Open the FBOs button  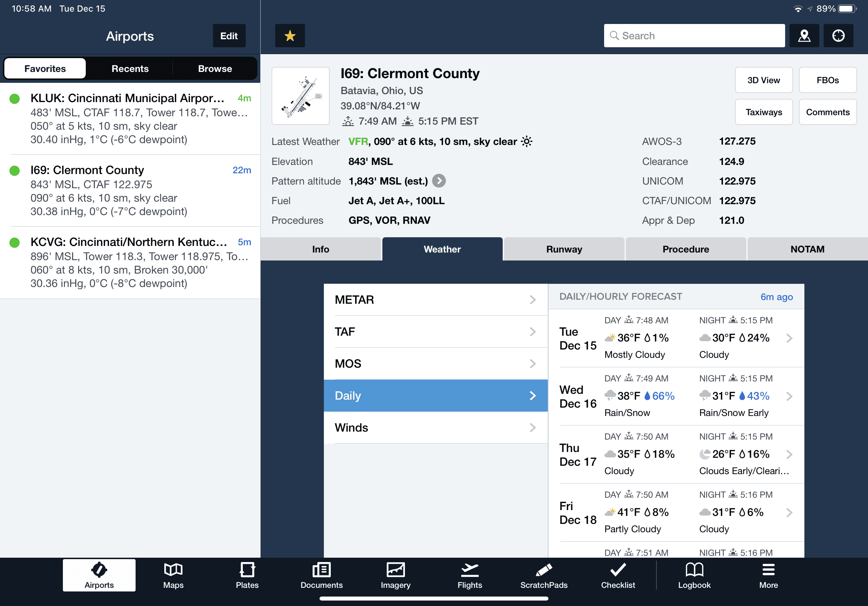(828, 80)
